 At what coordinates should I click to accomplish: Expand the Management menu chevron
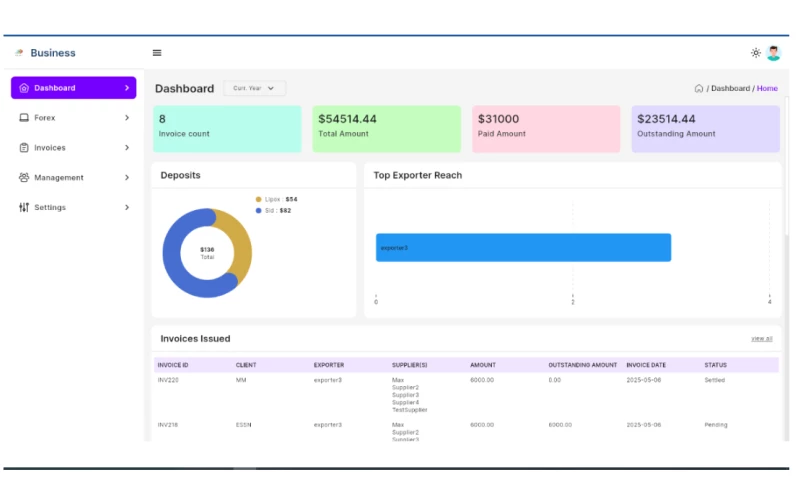click(127, 178)
